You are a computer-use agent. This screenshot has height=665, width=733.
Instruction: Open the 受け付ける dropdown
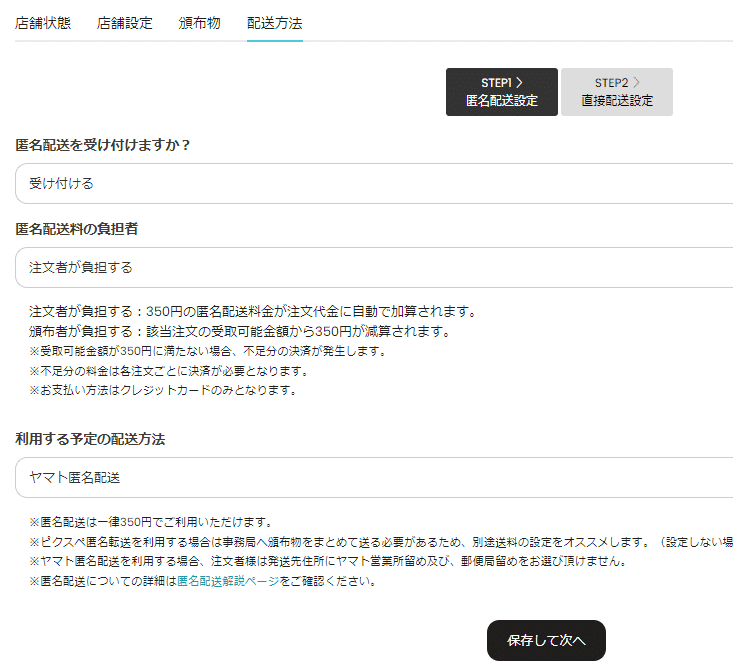point(374,183)
